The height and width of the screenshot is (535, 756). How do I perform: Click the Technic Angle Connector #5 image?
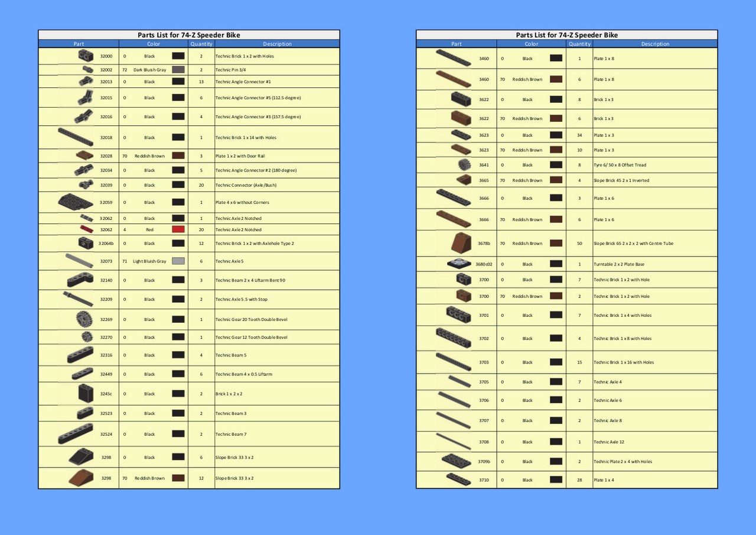coord(85,98)
